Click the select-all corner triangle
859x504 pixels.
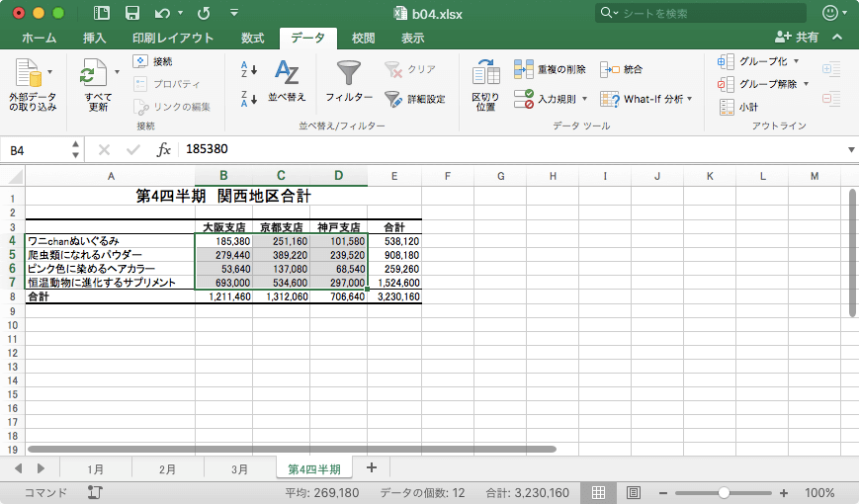pos(16,176)
